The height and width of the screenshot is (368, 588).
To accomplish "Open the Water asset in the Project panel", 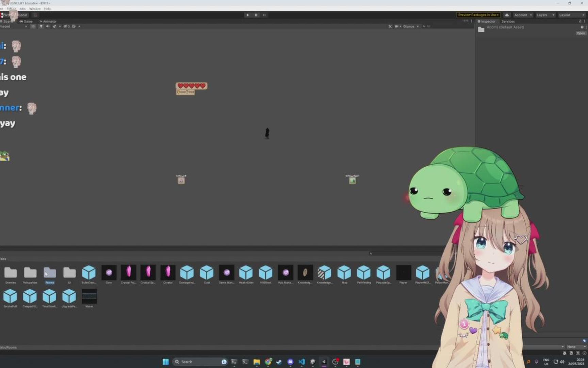I will click(89, 296).
